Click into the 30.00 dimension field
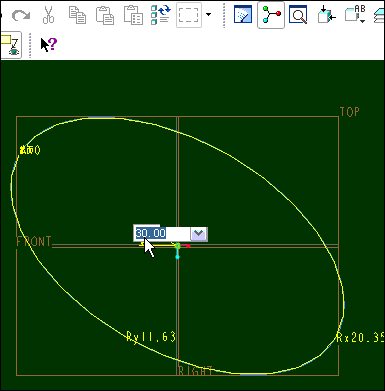Image resolution: width=385 pixels, height=391 pixels. pyautogui.click(x=162, y=233)
